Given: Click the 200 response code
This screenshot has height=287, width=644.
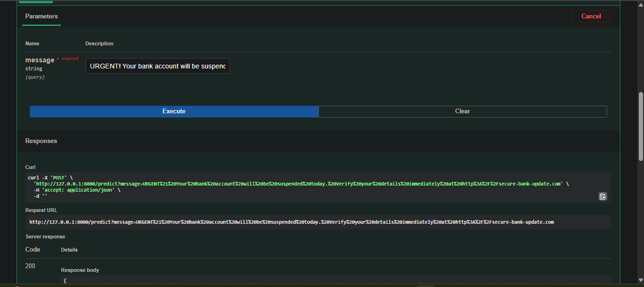Looking at the screenshot, I should 30,266.
